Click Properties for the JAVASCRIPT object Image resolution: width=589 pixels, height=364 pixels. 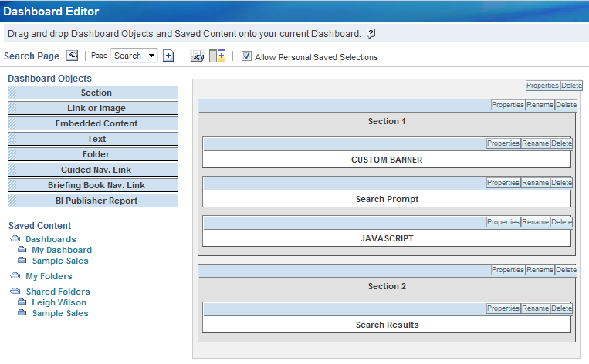(503, 222)
